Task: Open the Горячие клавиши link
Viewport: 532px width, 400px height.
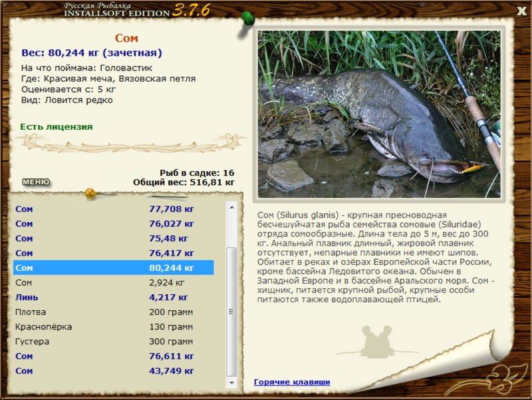Action: 292,382
